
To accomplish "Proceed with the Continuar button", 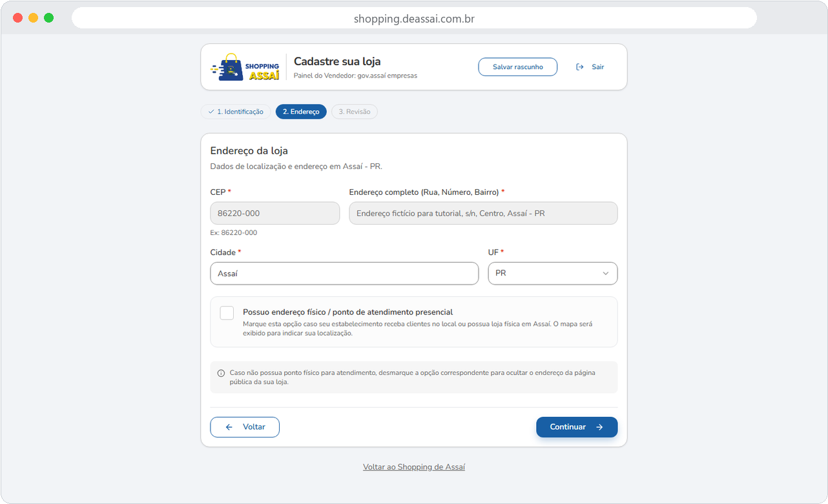I will pos(577,427).
